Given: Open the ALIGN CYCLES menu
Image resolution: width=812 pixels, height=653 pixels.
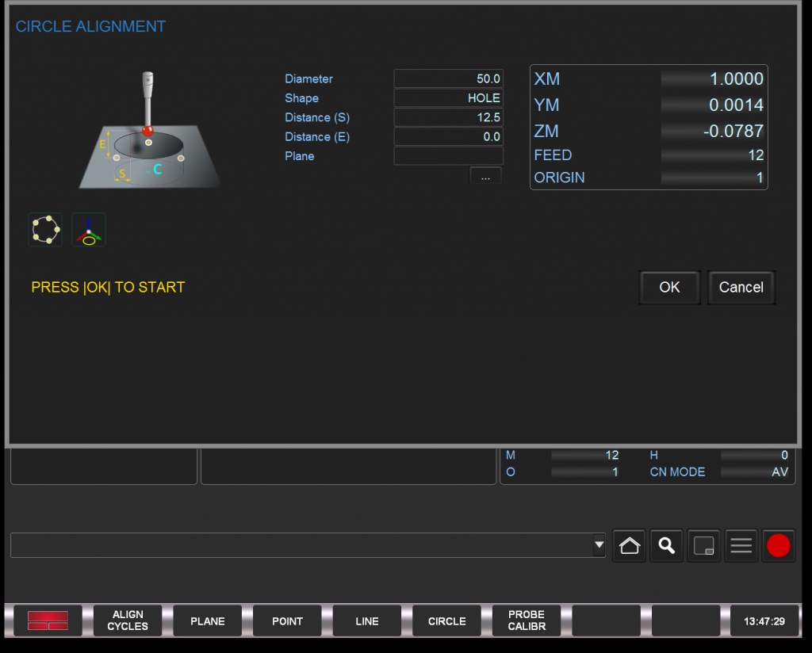Looking at the screenshot, I should 128,621.
